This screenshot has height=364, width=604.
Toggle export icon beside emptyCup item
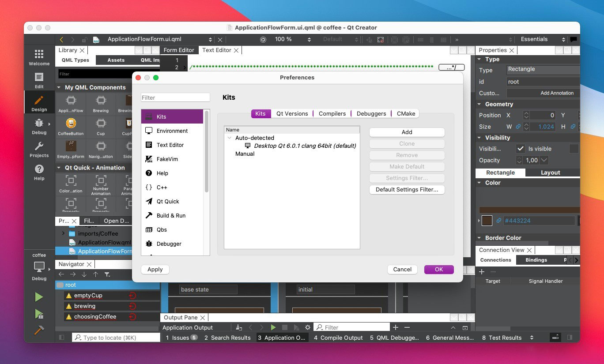pyautogui.click(x=132, y=296)
